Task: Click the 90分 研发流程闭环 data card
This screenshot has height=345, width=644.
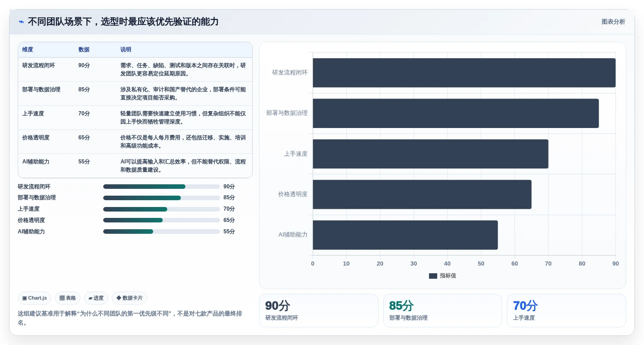Action: [319, 310]
